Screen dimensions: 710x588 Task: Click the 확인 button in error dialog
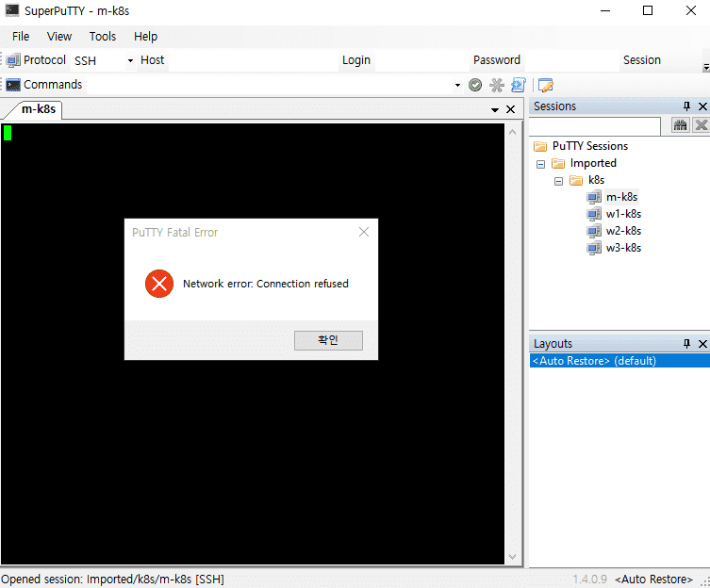tap(328, 340)
